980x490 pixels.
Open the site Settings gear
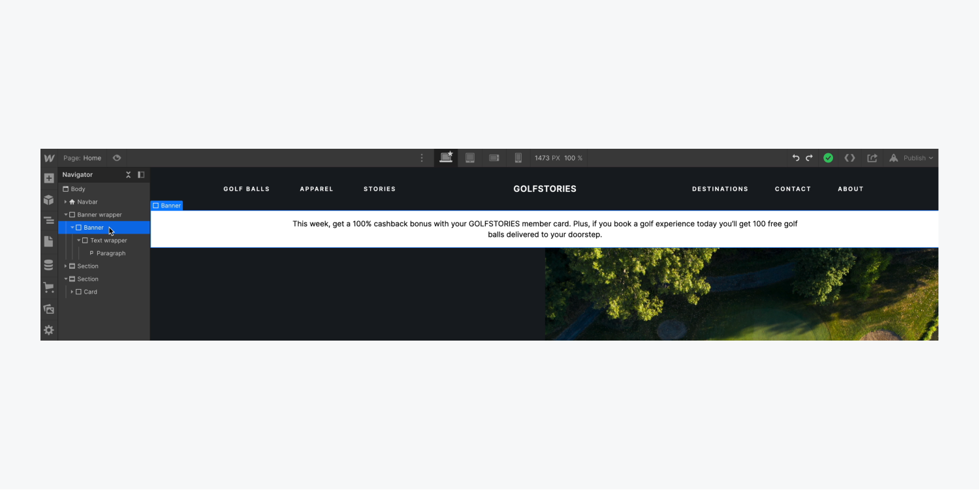(49, 330)
